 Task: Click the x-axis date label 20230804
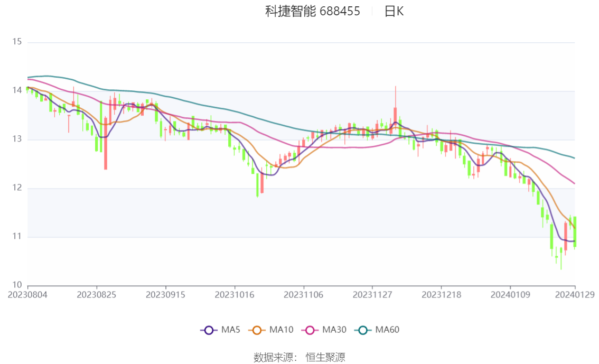[27, 295]
